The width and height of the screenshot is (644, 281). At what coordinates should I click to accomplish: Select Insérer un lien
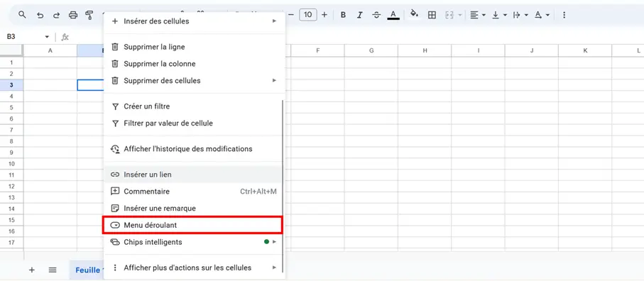click(192, 175)
